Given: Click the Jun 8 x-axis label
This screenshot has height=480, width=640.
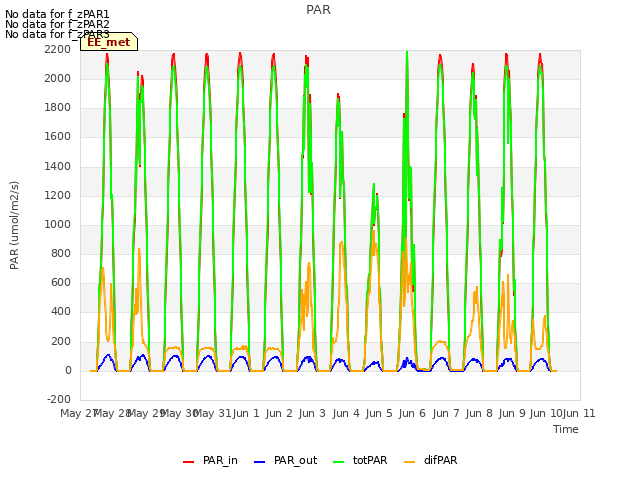Looking at the screenshot, I should pyautogui.click(x=479, y=413).
